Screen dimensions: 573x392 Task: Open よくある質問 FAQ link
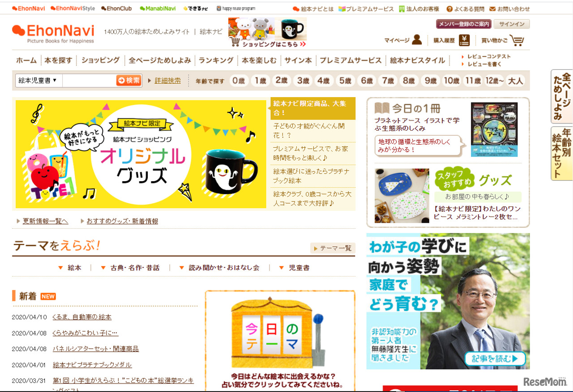(466, 9)
